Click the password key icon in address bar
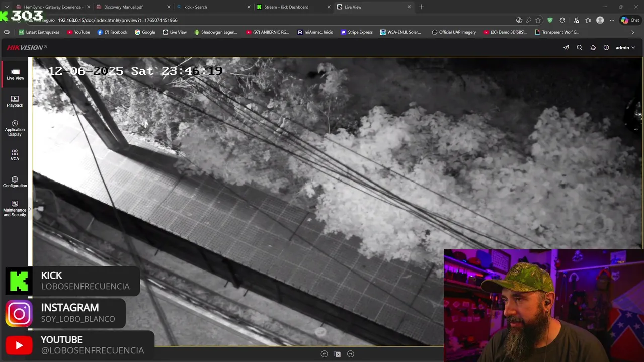The width and height of the screenshot is (644, 362). (528, 20)
